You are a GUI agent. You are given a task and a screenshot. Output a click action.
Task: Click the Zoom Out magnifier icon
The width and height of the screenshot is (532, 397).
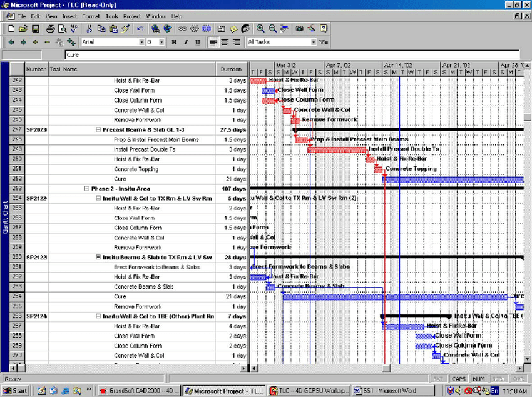pos(272,29)
